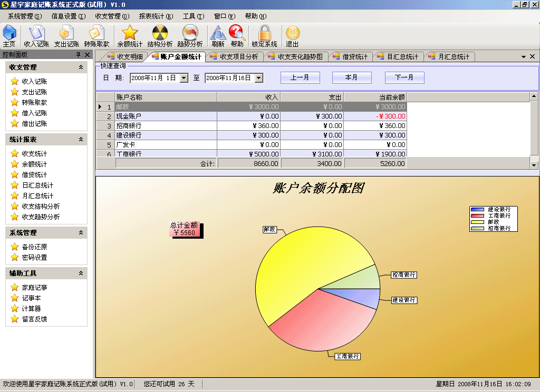Click the 转账取款 toolbar icon
The width and height of the screenshot is (540, 392).
coord(97,36)
